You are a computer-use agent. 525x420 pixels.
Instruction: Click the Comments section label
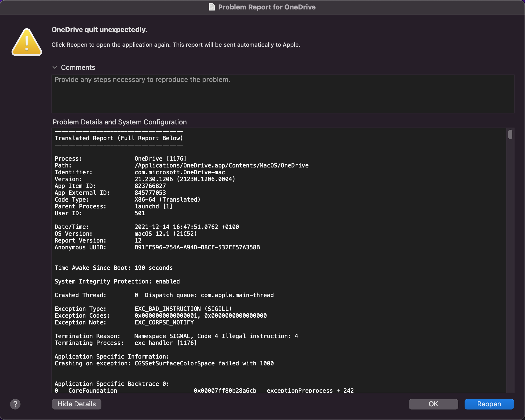click(78, 67)
